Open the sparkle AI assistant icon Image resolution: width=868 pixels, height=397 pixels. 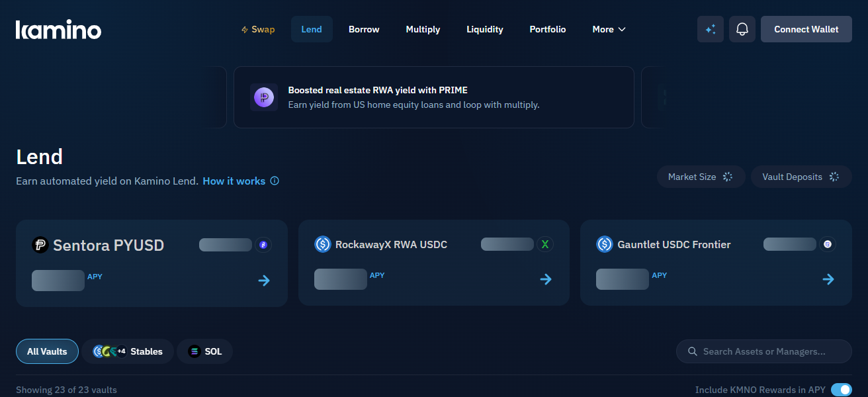[x=711, y=29]
